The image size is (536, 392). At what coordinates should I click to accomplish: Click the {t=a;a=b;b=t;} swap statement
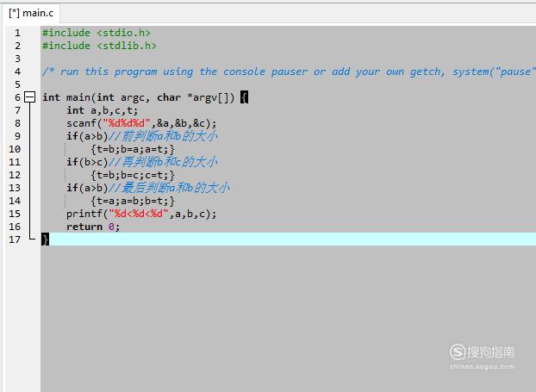133,201
